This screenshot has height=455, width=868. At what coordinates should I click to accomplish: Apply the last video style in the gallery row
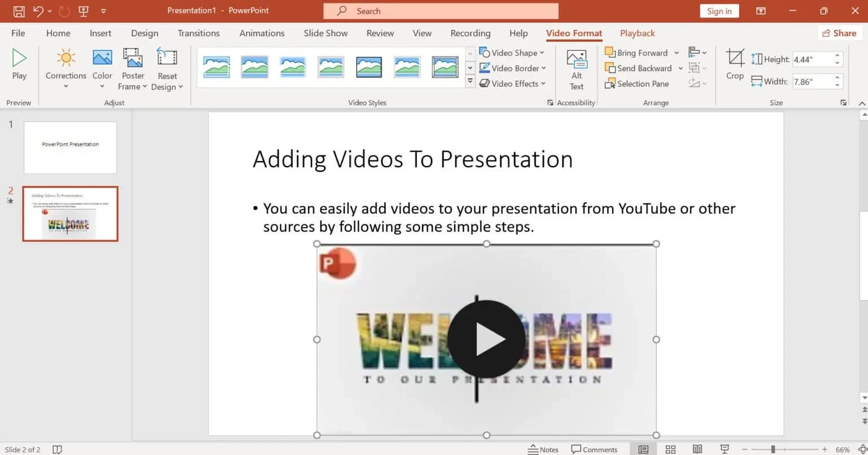pos(445,67)
